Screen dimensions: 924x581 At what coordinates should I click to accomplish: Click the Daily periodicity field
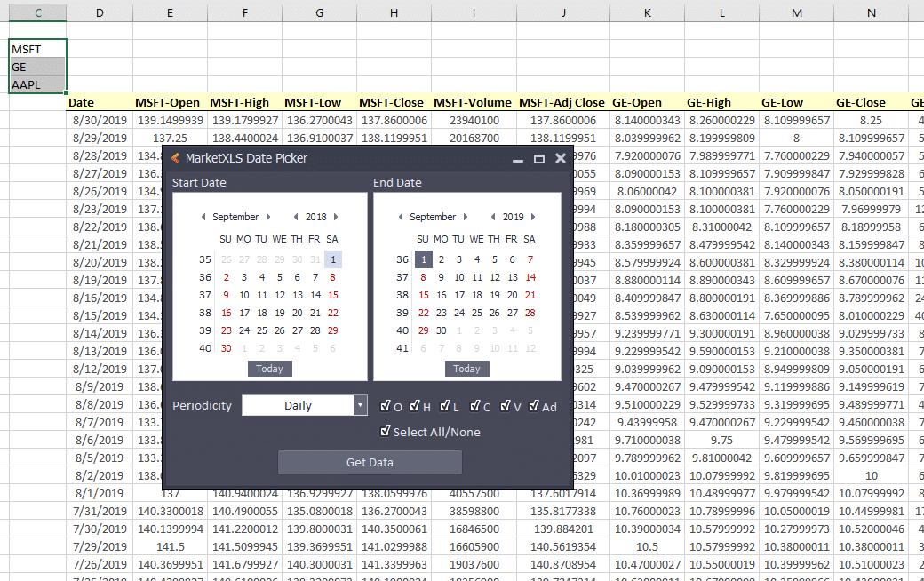coord(298,405)
